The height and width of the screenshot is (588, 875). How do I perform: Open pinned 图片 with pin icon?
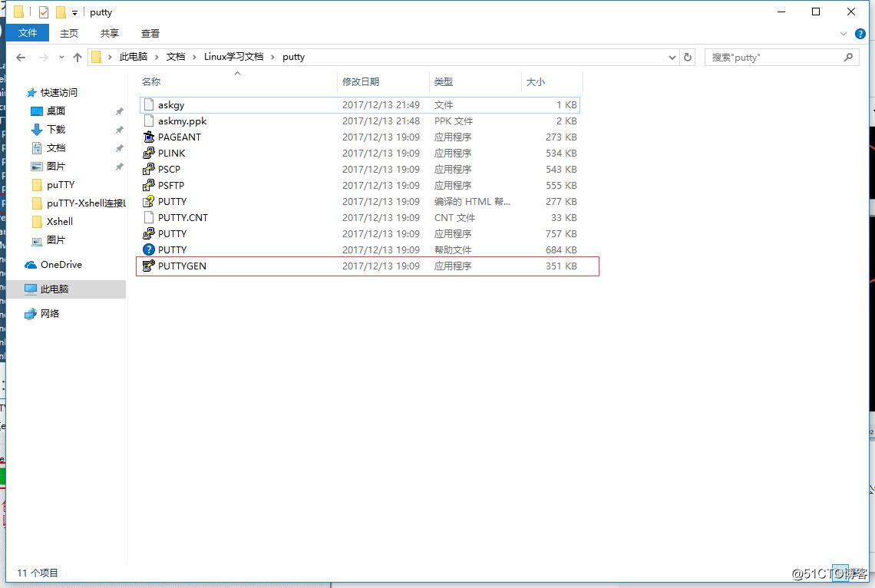point(48,167)
